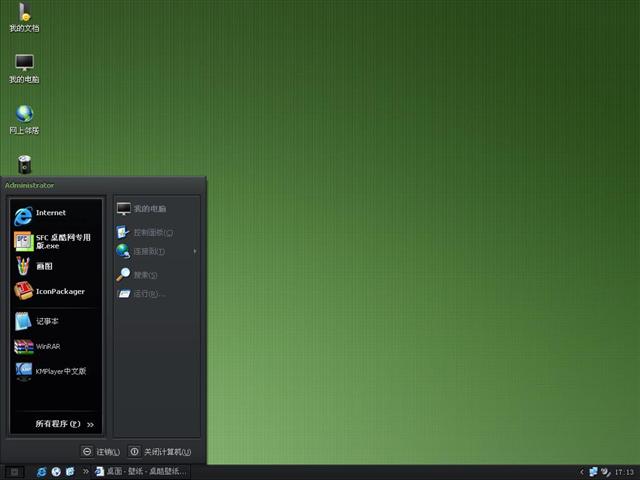Expand the quick launch overflow chevron

click(x=86, y=471)
